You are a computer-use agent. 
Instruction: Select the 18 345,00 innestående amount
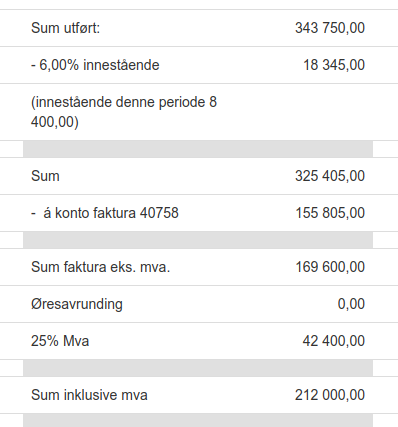(334, 65)
